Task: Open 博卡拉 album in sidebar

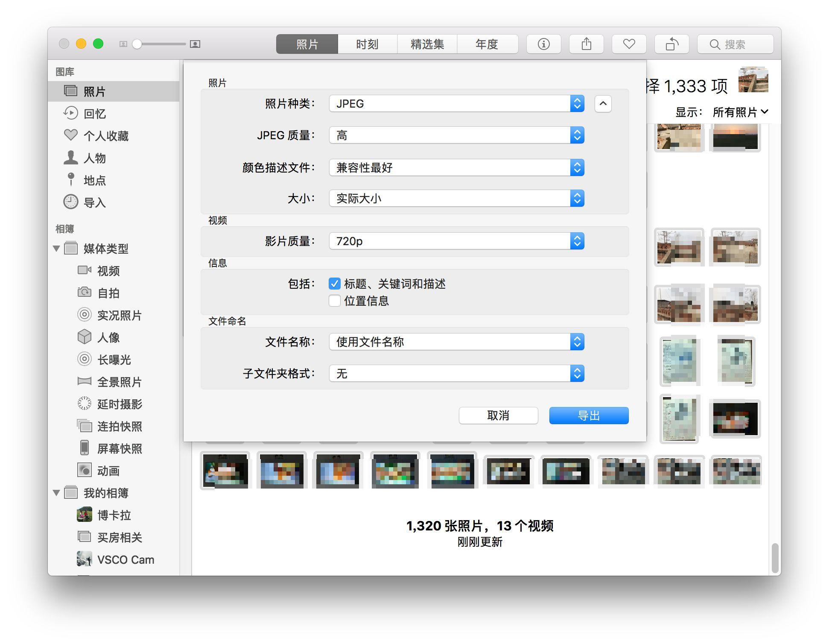Action: tap(113, 515)
